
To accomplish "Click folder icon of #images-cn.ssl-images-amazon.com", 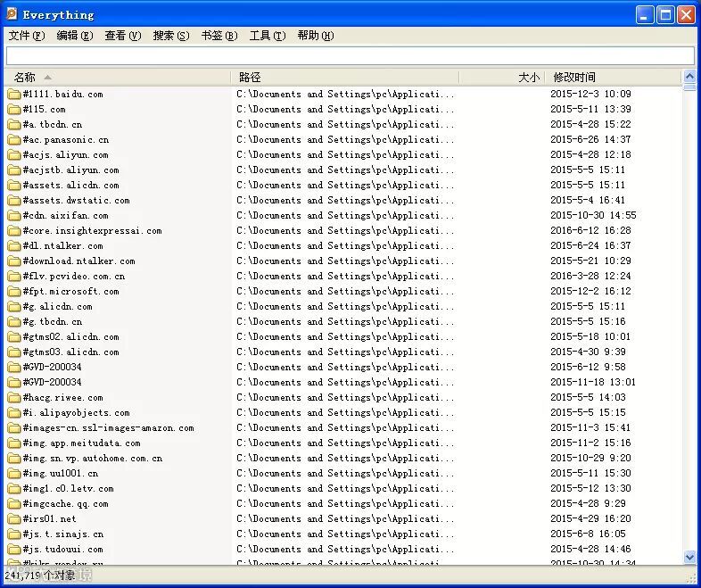I will [14, 428].
